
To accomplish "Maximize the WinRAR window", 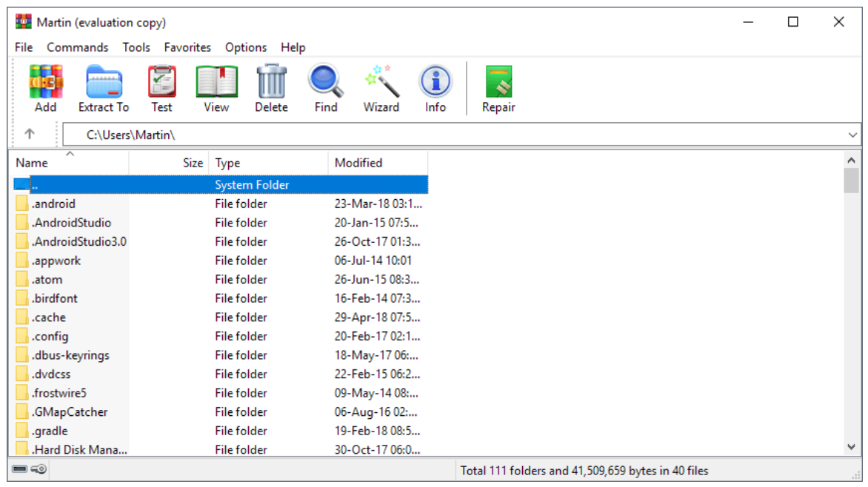I will 792,21.
